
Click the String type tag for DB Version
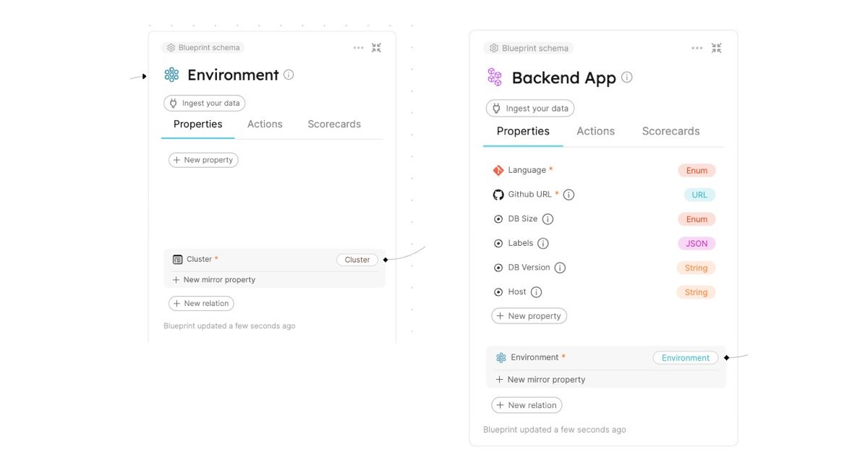pos(696,268)
